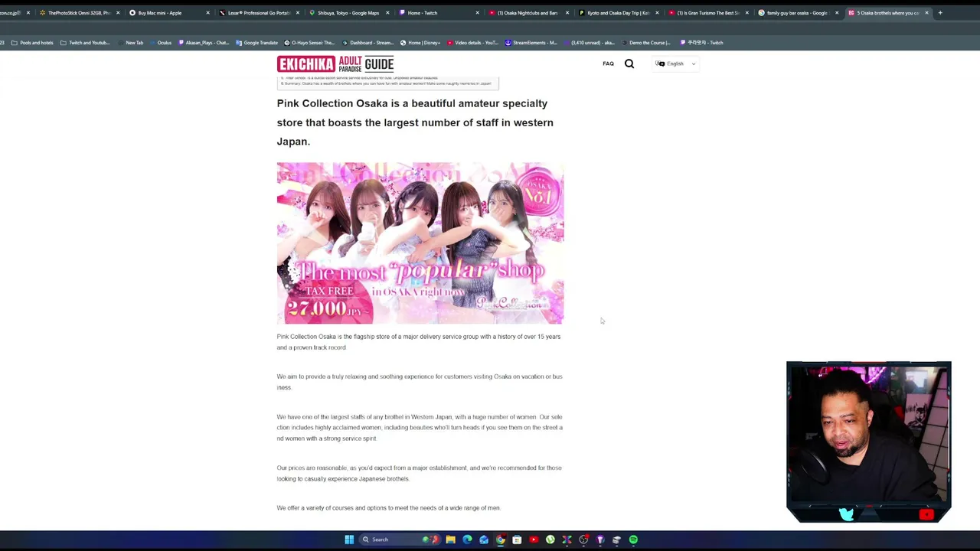Screen dimensions: 980x551
Task: Open the FAQ link in the site header
Action: (x=608, y=64)
